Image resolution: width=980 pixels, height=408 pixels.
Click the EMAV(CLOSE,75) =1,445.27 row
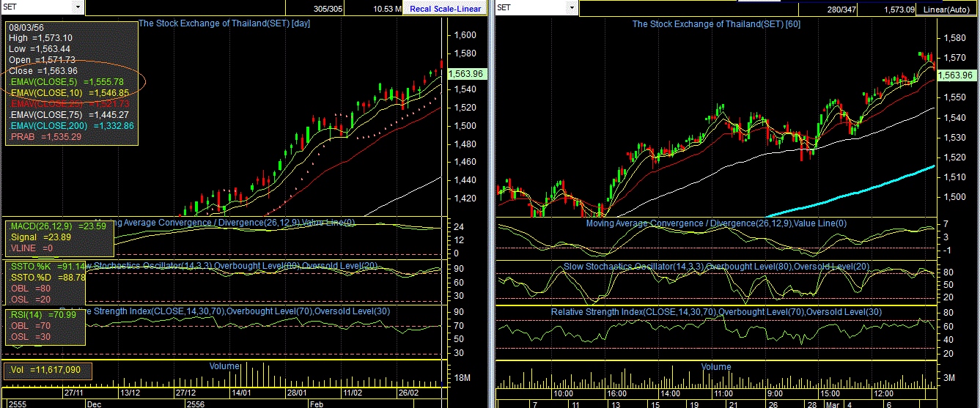[69, 115]
